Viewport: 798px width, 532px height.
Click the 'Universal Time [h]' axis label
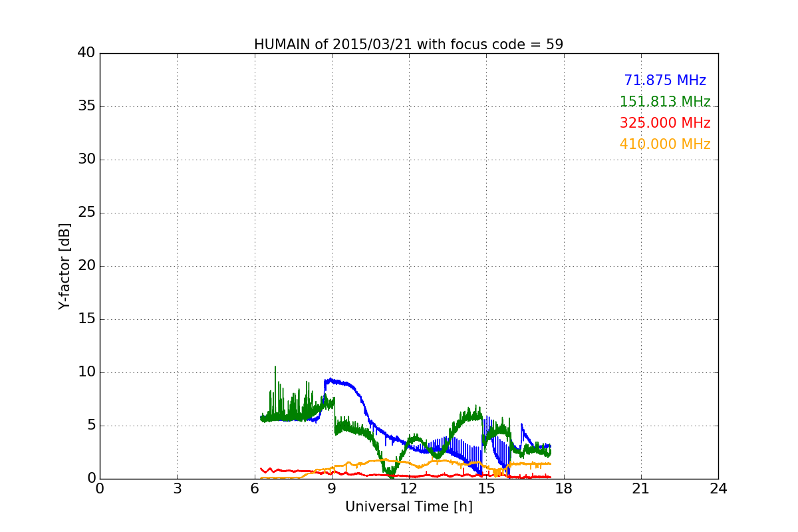pos(408,507)
